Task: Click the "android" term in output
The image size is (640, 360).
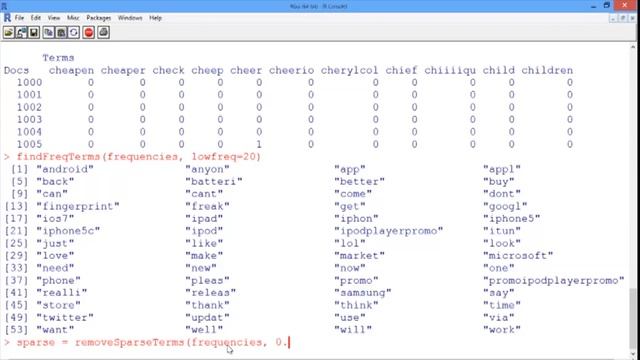Action: coord(65,169)
